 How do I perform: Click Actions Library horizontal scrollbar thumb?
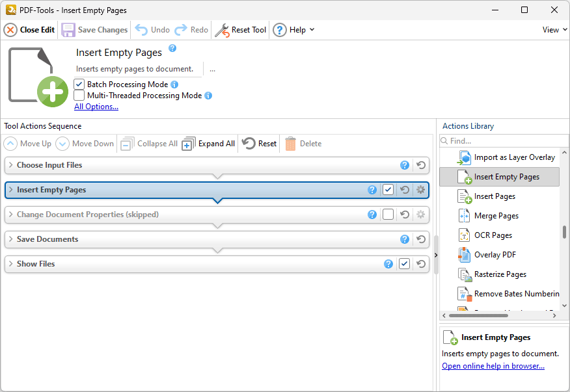(478, 316)
